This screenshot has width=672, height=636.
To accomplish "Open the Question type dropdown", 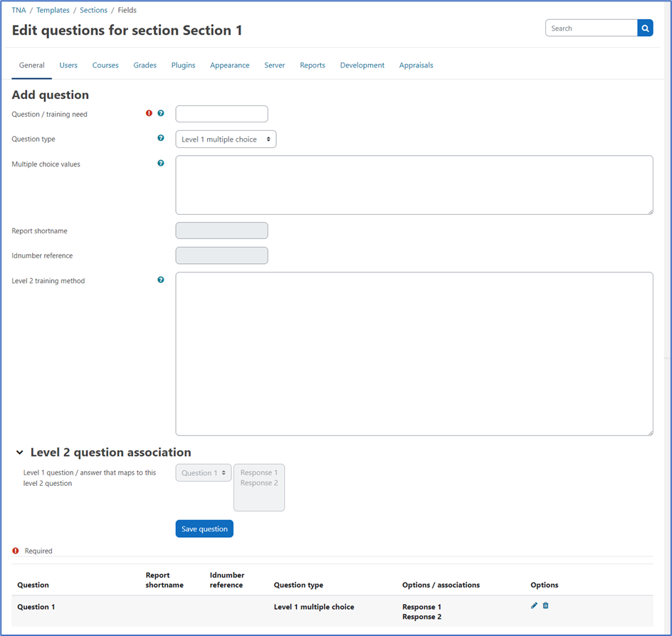I will (226, 139).
